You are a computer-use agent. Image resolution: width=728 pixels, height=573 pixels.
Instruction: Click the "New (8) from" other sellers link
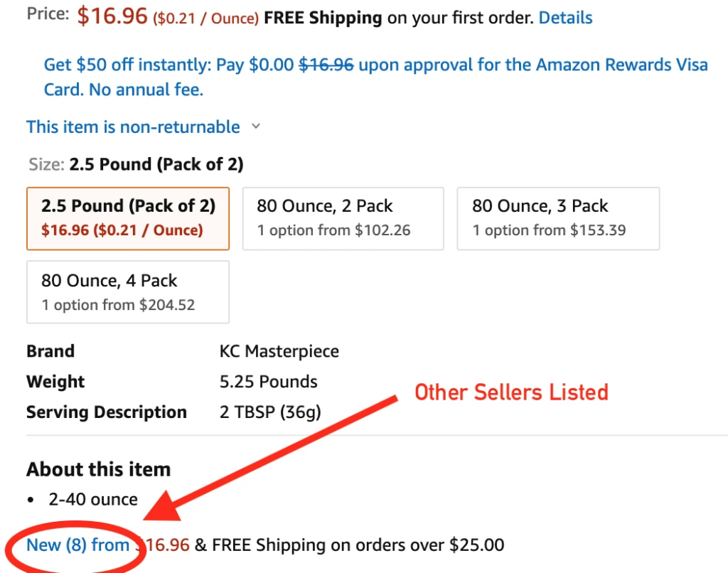(x=78, y=545)
